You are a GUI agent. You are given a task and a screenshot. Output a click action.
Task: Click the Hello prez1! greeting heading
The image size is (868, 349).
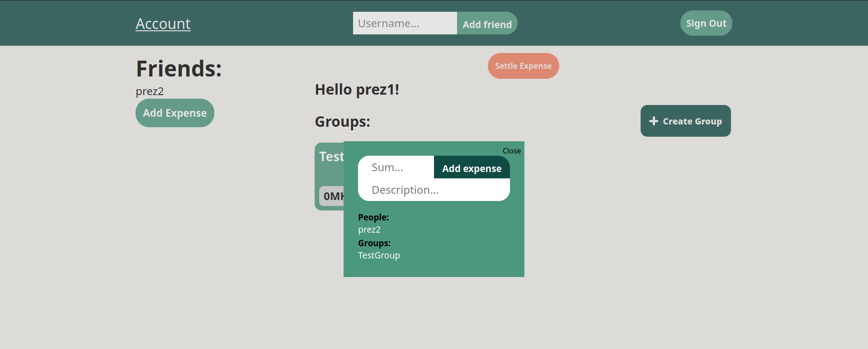pyautogui.click(x=357, y=90)
